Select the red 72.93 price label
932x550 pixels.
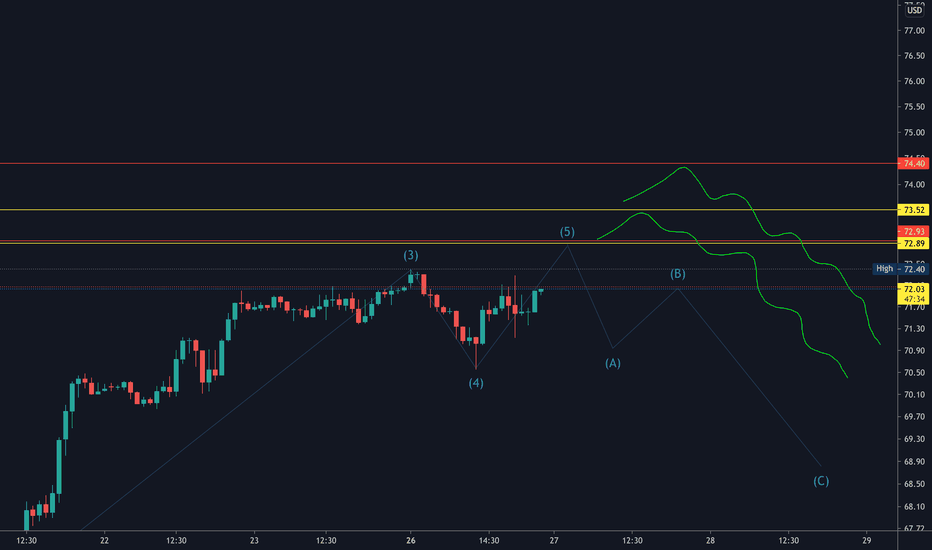[914, 231]
